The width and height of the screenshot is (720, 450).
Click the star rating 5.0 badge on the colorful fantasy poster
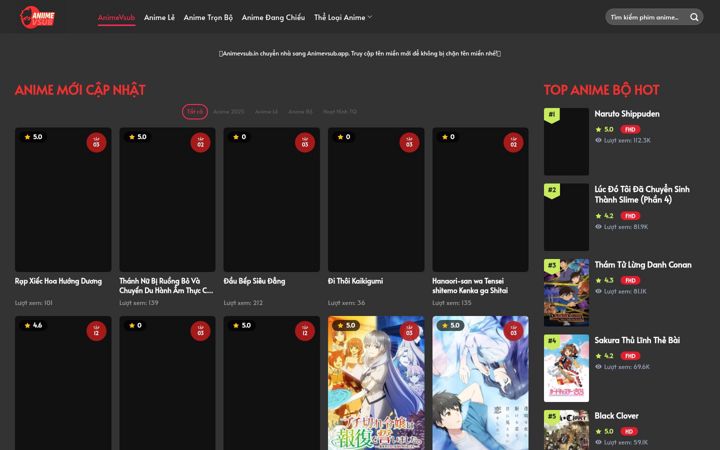(x=346, y=325)
